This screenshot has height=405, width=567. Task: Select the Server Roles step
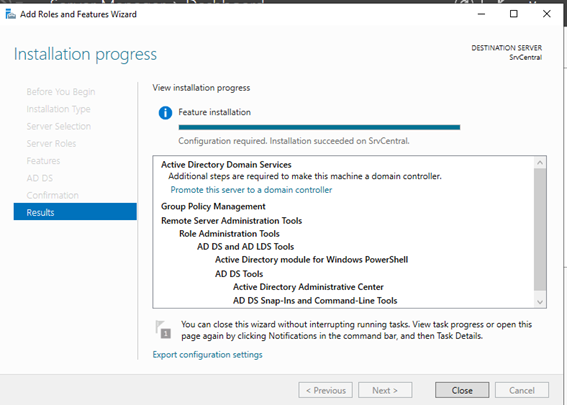tap(51, 144)
